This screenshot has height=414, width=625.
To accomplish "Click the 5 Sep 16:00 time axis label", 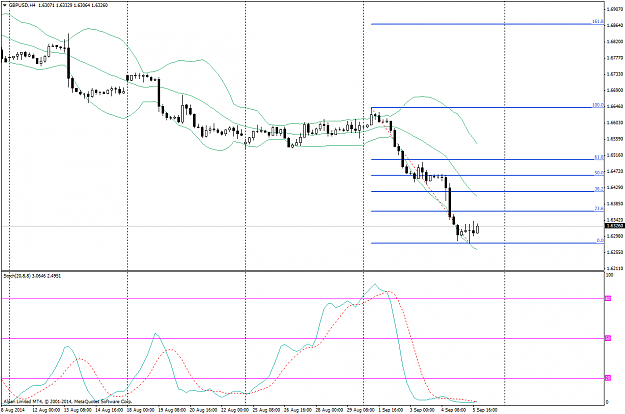I will [x=485, y=410].
